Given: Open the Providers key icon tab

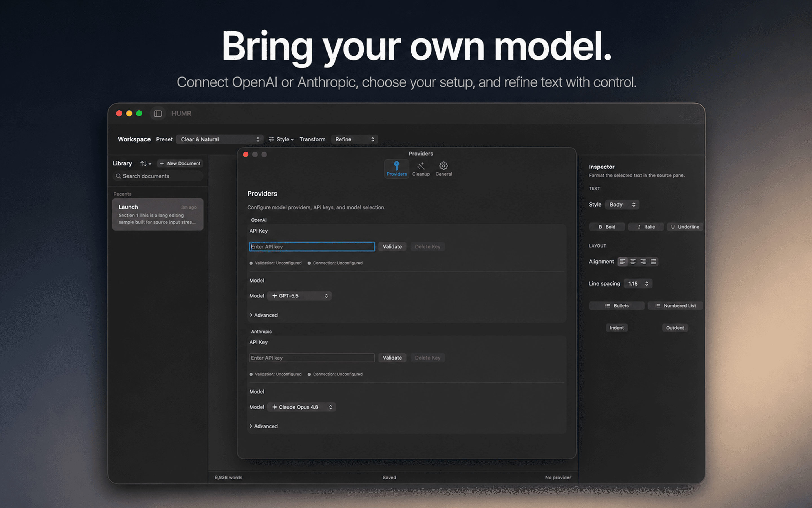Looking at the screenshot, I should tap(396, 169).
